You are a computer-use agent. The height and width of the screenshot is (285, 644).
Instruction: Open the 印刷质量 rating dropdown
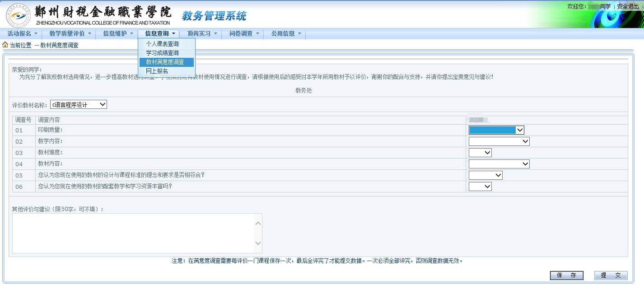point(496,130)
